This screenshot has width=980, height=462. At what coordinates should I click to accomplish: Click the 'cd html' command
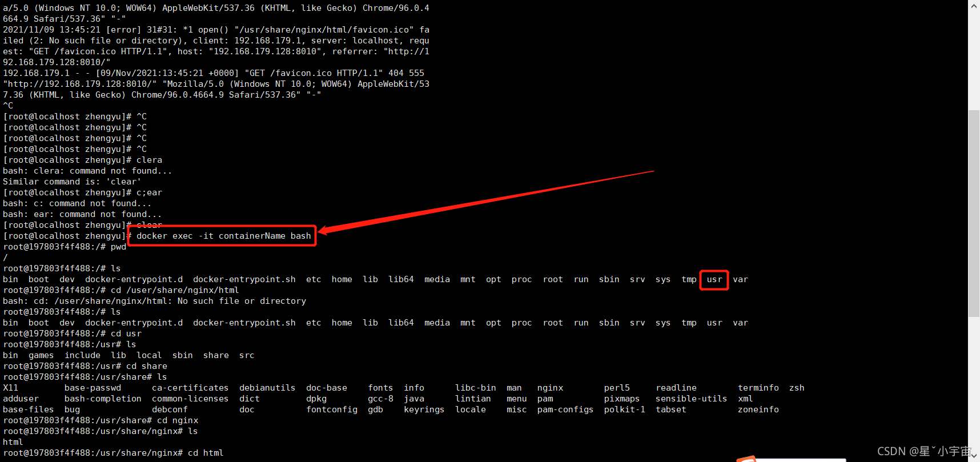[206, 453]
